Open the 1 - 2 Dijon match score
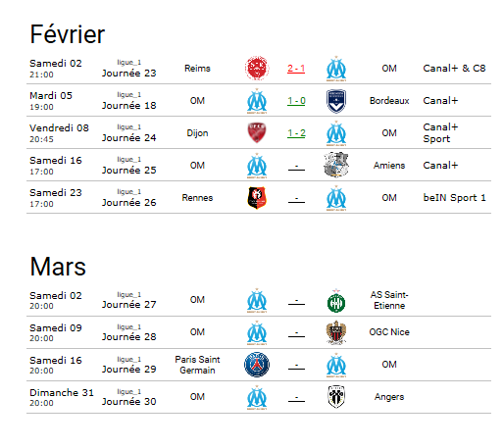Viewport: 503px width, 448px height. click(x=296, y=133)
